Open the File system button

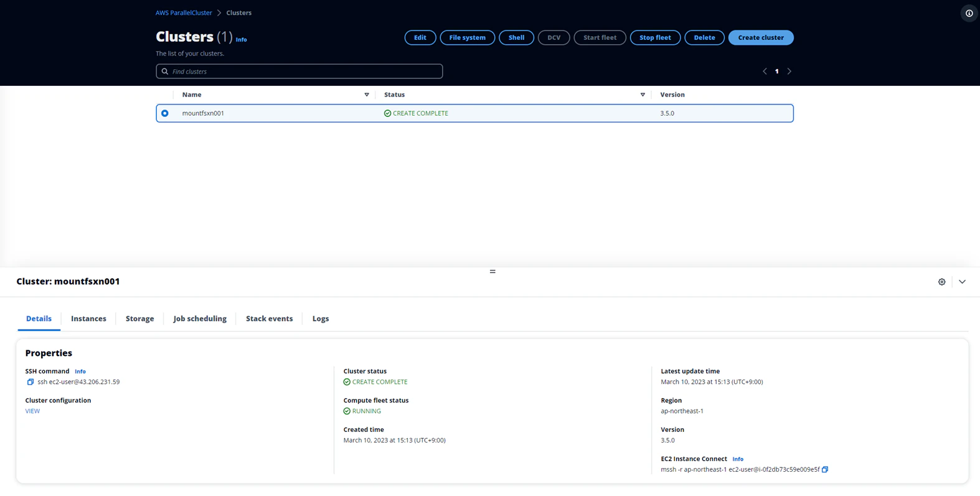point(468,37)
